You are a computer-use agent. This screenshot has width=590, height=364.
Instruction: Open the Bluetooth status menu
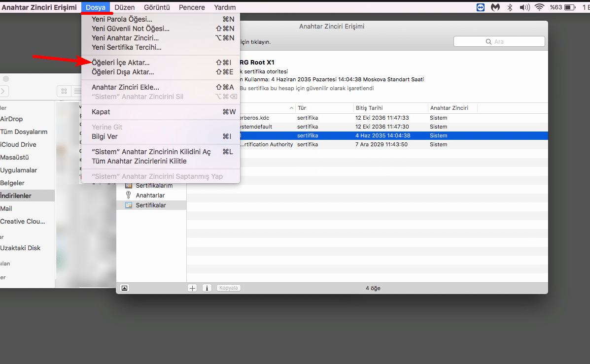click(x=510, y=7)
